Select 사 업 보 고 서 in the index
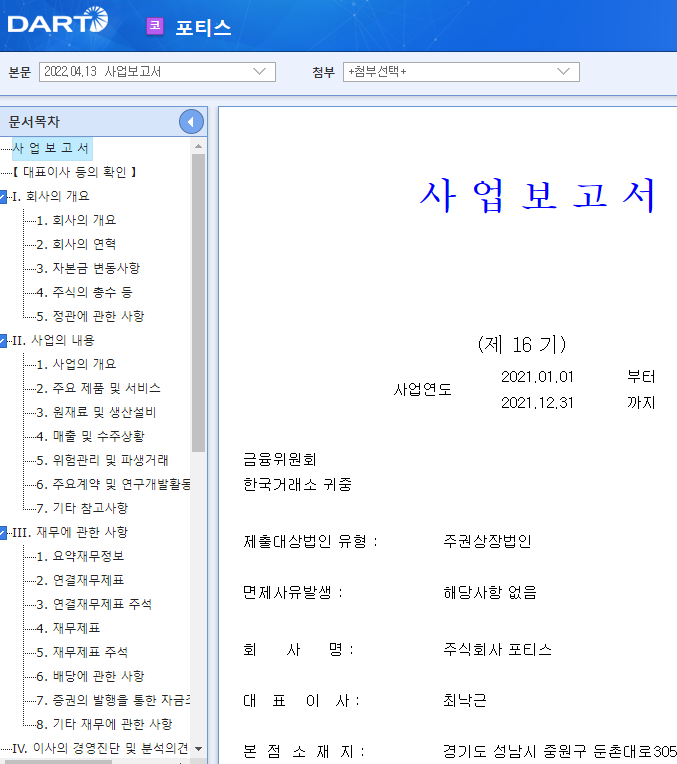The height and width of the screenshot is (764, 677). (51, 148)
